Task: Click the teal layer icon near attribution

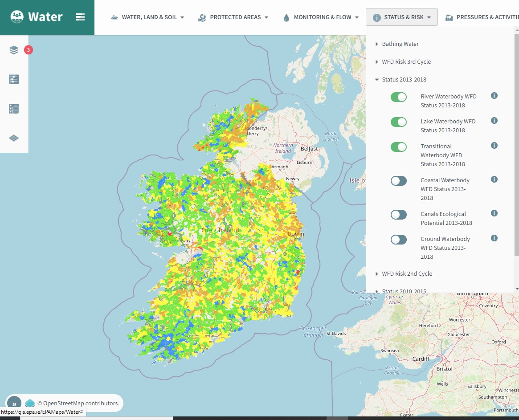Action: 30,403
